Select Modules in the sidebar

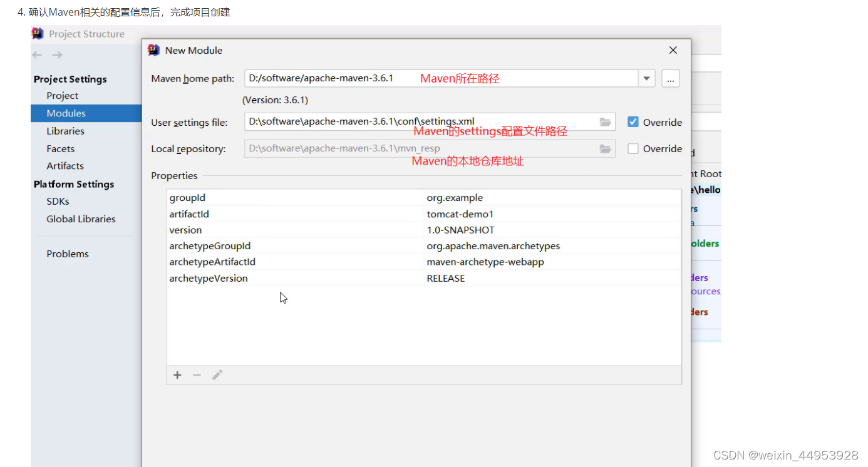(x=86, y=113)
